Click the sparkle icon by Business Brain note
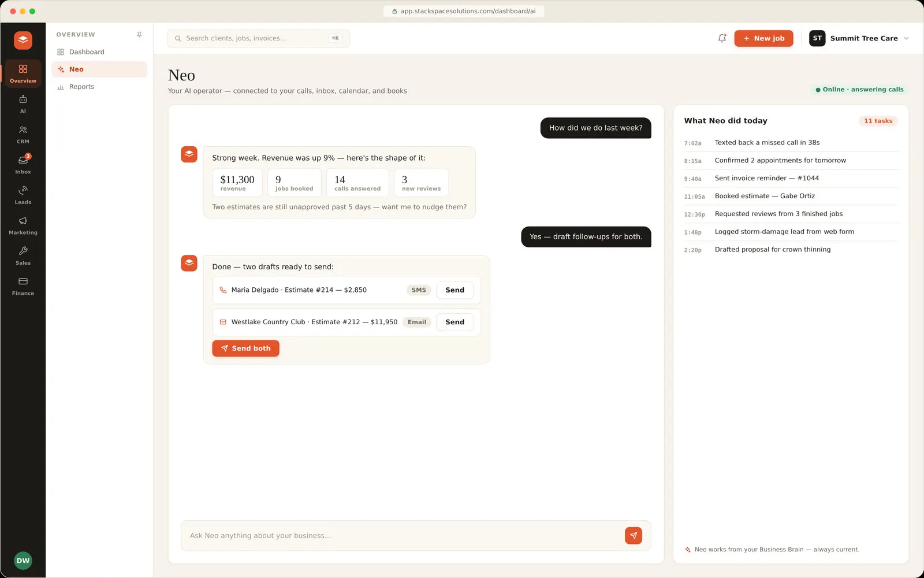This screenshot has height=578, width=924. tap(688, 550)
